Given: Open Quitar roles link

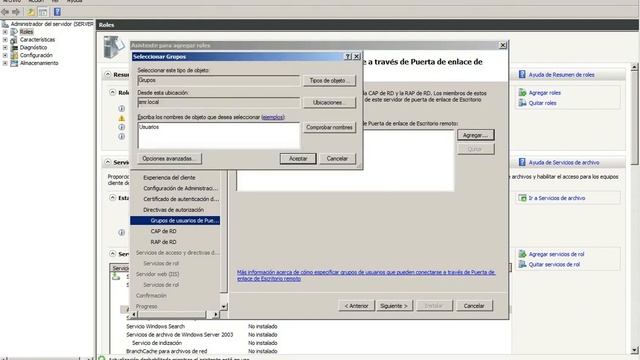Looking at the screenshot, I should tap(542, 103).
